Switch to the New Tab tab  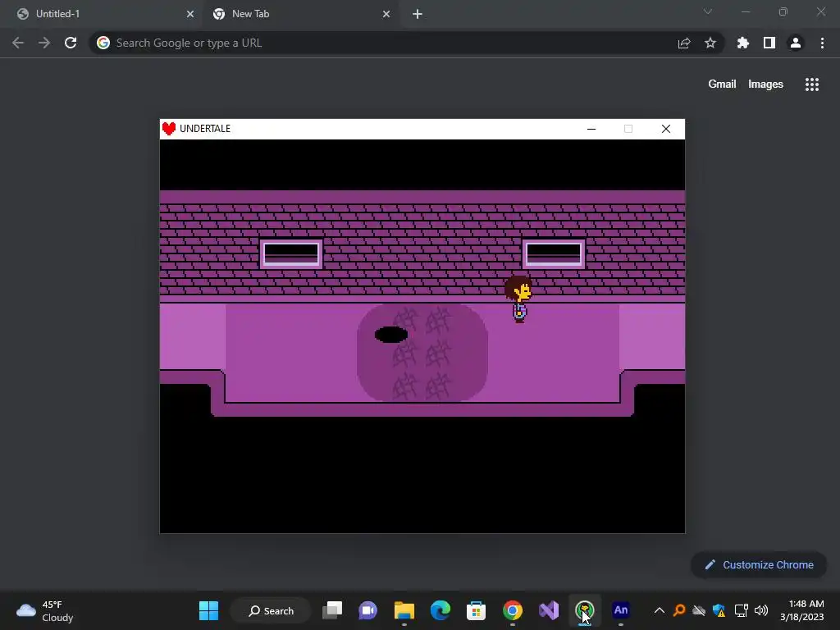[300, 14]
